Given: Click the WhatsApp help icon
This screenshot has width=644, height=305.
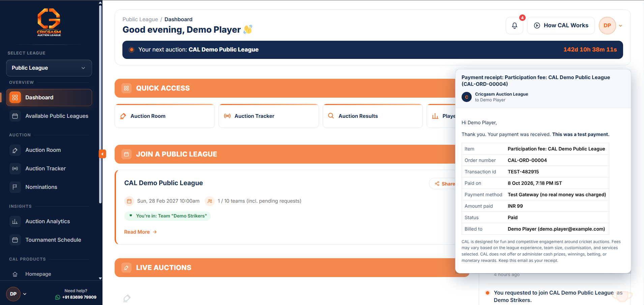Looking at the screenshot, I should coord(58,297).
